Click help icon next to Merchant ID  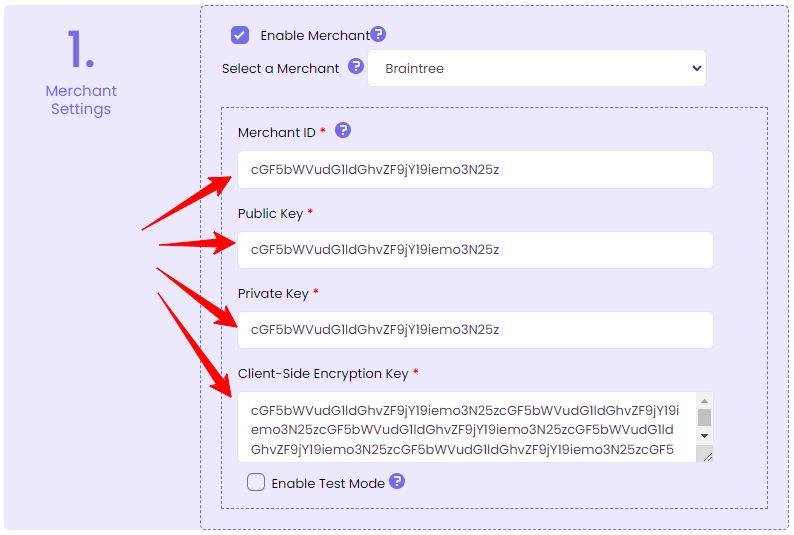[x=343, y=131]
